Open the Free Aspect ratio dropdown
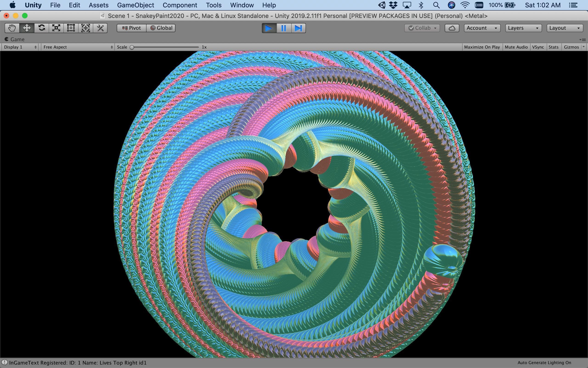This screenshot has width=588, height=368. coord(78,47)
